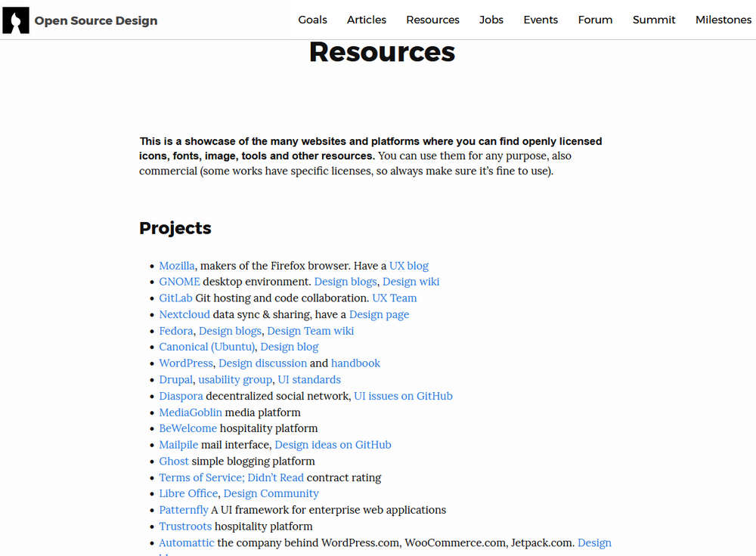
Task: Open Fedora's Design blogs link
Action: click(230, 331)
